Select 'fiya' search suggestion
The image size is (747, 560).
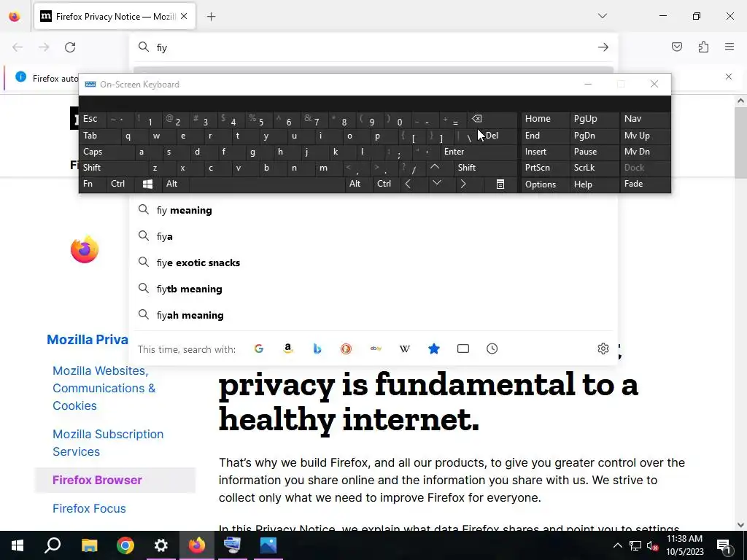373,236
